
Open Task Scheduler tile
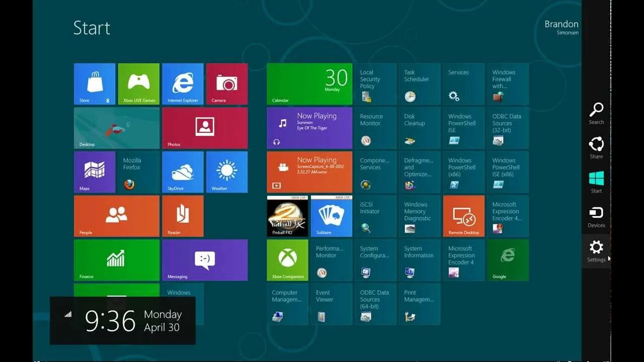coord(420,84)
